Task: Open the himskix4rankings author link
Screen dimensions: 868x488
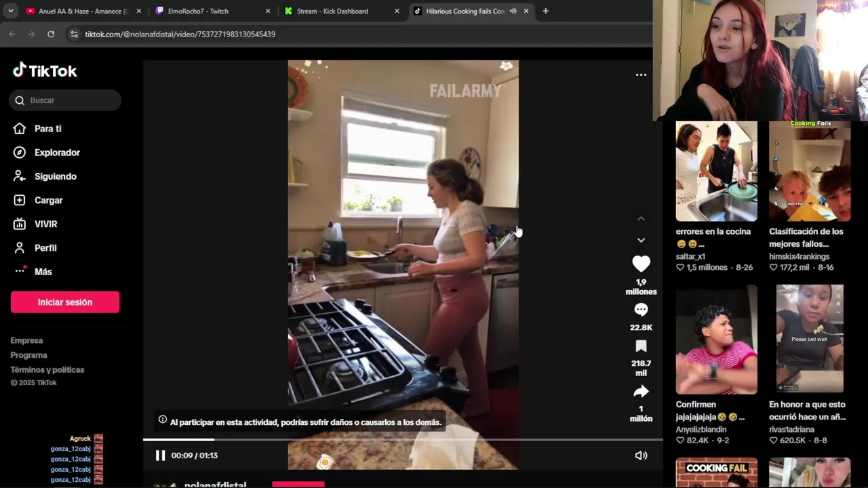Action: click(x=800, y=257)
